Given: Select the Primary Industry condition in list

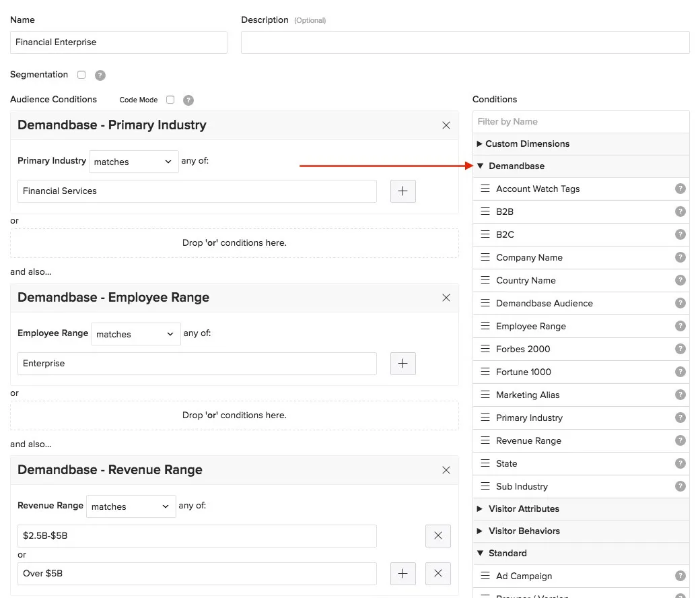Looking at the screenshot, I should (x=581, y=418).
